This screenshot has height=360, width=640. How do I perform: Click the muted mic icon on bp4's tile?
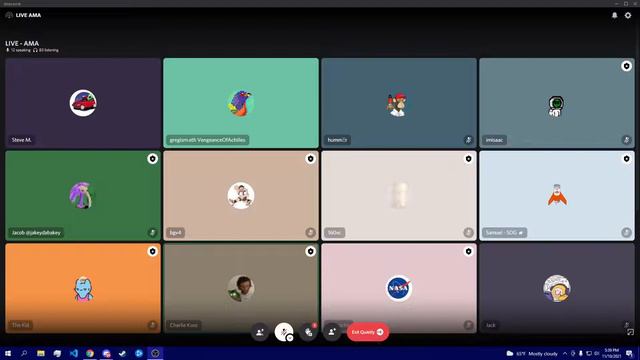coord(310,233)
